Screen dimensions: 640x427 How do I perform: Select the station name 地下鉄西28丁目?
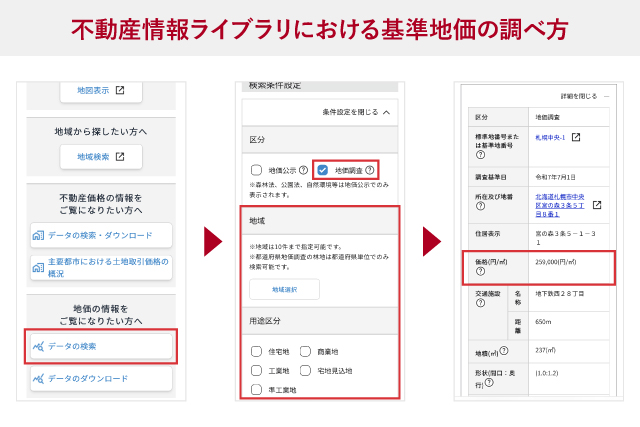click(560, 294)
